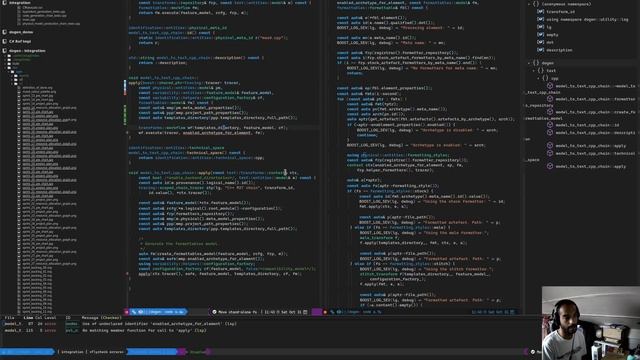Click 'Move standalone fo' modeline entry
640x360 pixels.
click(x=237, y=312)
